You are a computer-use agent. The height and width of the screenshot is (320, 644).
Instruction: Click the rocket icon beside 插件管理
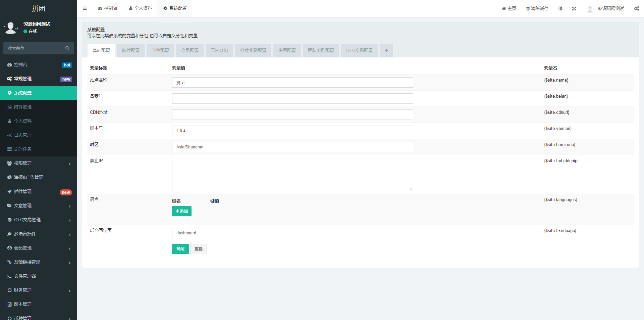[9, 191]
